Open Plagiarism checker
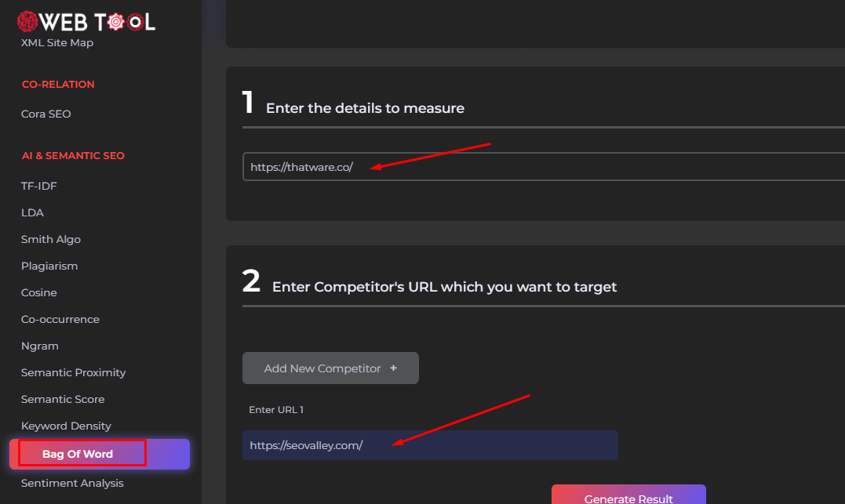Viewport: 845px width, 504px height. [49, 266]
